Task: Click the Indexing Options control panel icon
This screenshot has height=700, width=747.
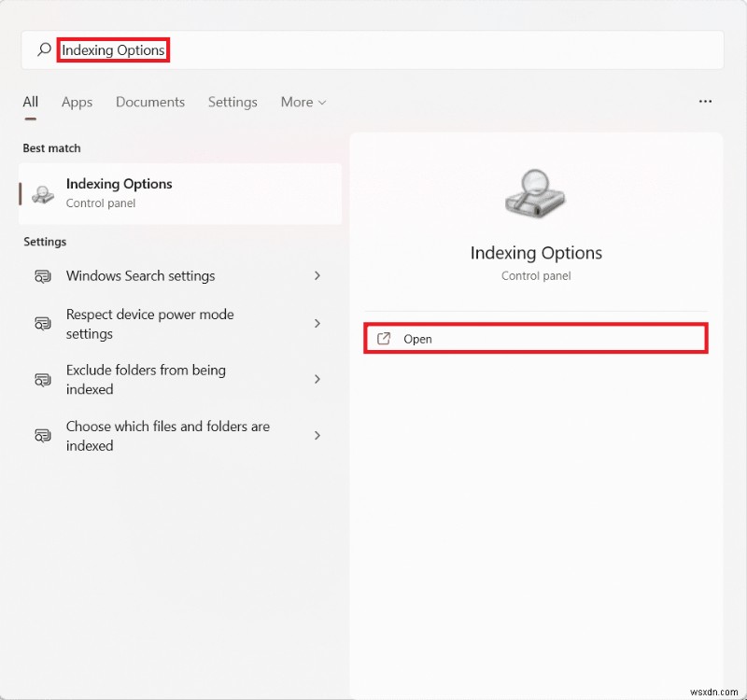Action: click(x=41, y=193)
